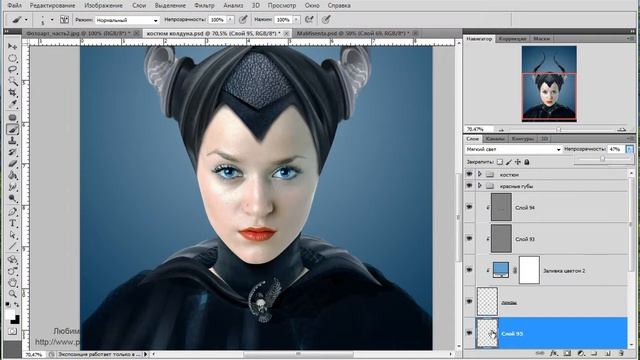
Task: Hide layer Слой 94
Action: [469, 207]
